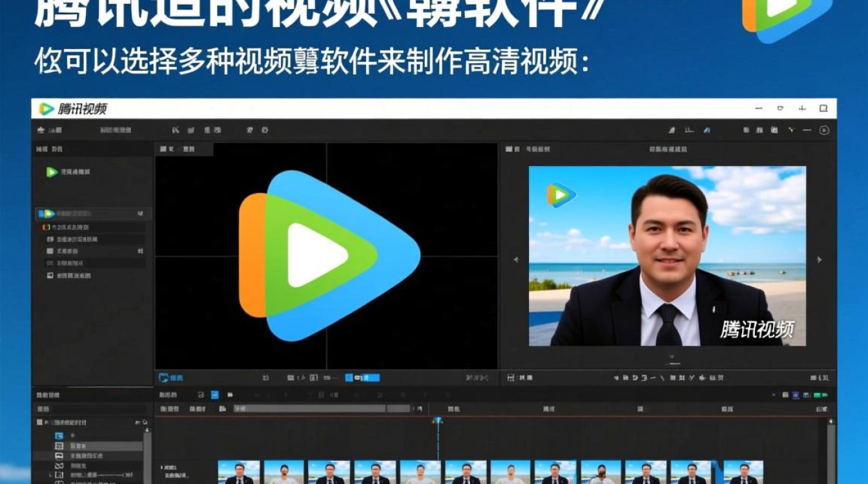Click the grey horizontal bar above the timeline
Image resolution: width=868 pixels, height=484 pixels.
coord(322,408)
